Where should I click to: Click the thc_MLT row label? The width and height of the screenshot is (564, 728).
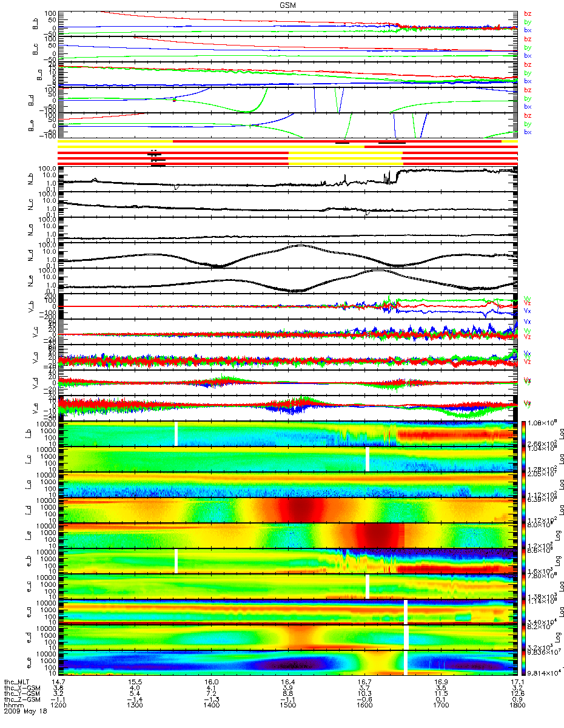(16, 683)
